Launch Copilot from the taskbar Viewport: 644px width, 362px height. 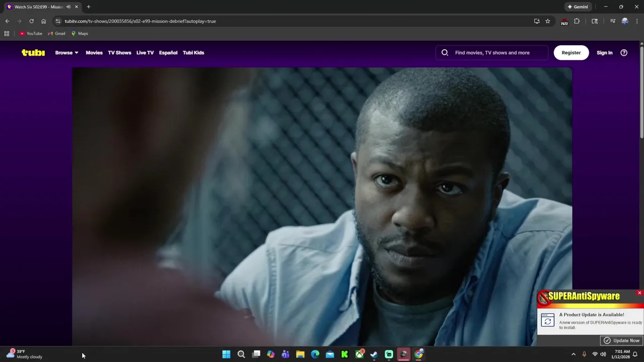(271, 354)
